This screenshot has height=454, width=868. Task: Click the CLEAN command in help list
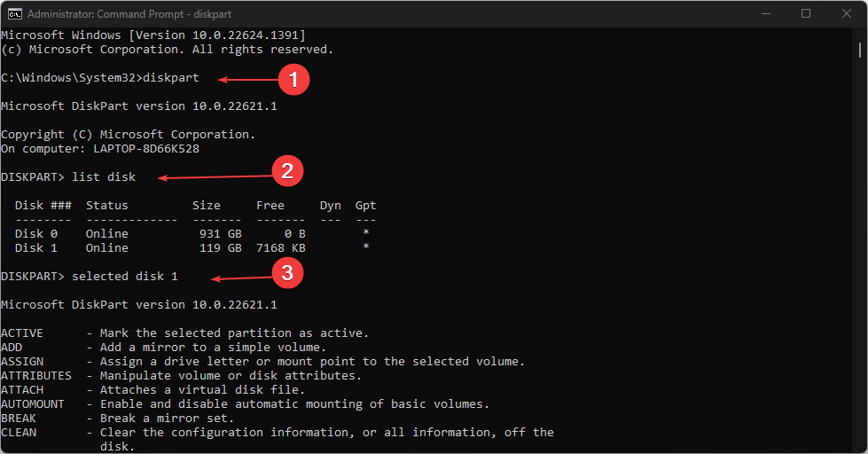19,433
